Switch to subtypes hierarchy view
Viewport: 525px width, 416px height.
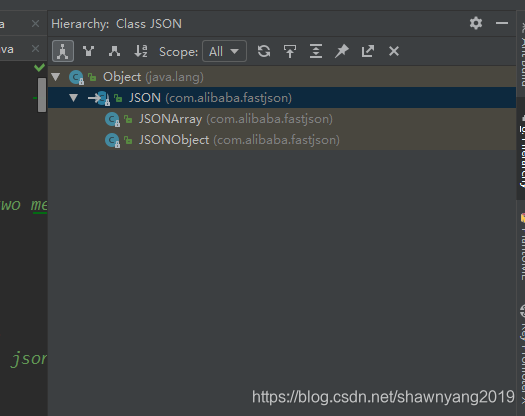114,51
